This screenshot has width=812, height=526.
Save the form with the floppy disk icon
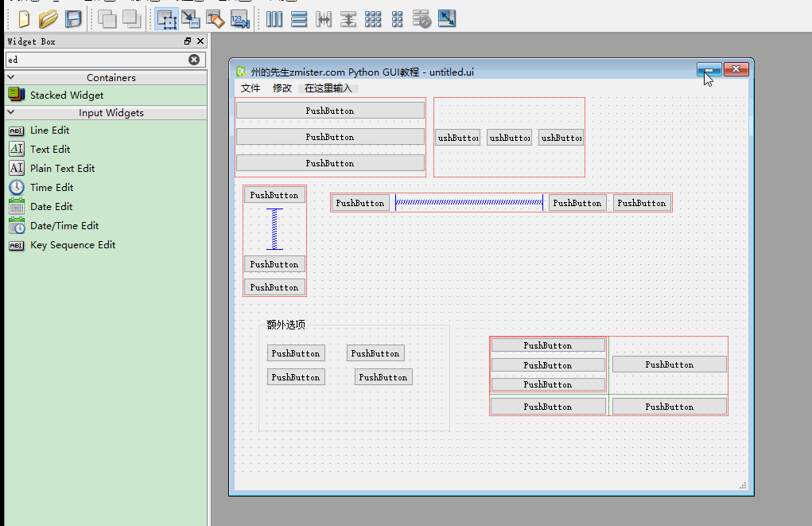pos(73,19)
